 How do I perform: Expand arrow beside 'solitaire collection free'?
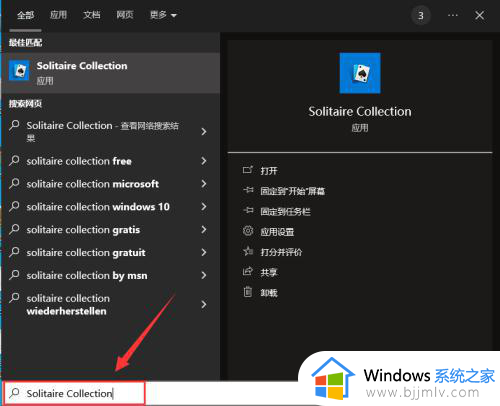pyautogui.click(x=204, y=161)
